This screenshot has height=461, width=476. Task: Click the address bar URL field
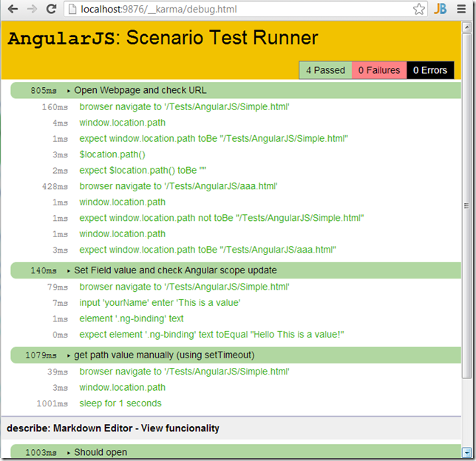coord(245,9)
